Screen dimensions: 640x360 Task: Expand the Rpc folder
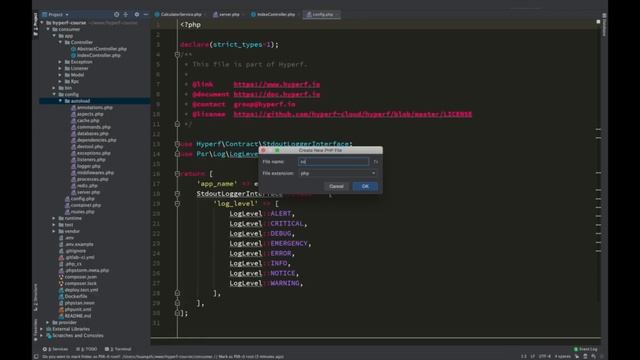(60, 82)
